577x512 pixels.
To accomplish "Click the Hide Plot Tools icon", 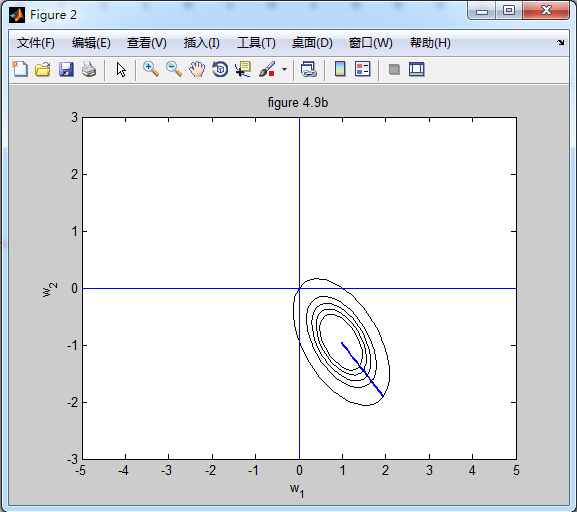I will (x=394, y=69).
